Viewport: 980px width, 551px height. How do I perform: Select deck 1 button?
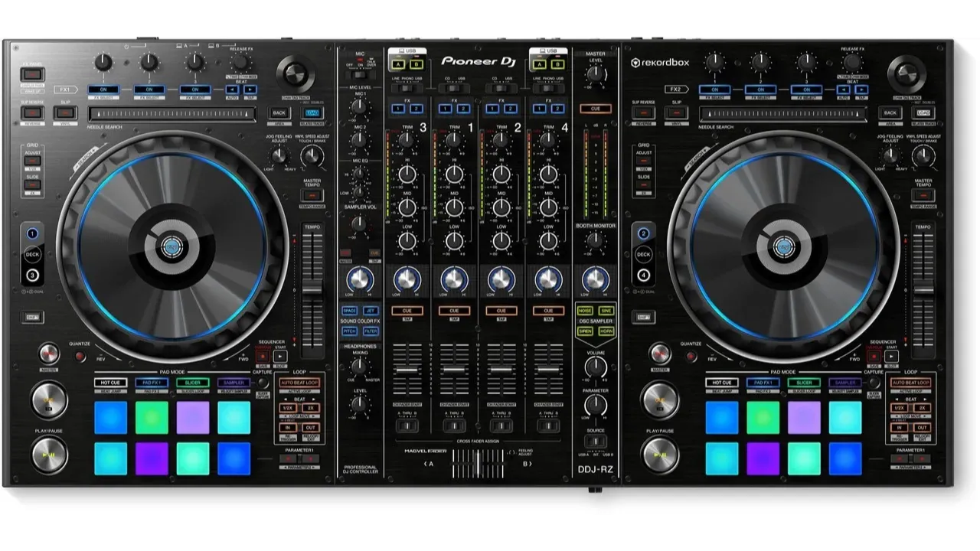32,233
